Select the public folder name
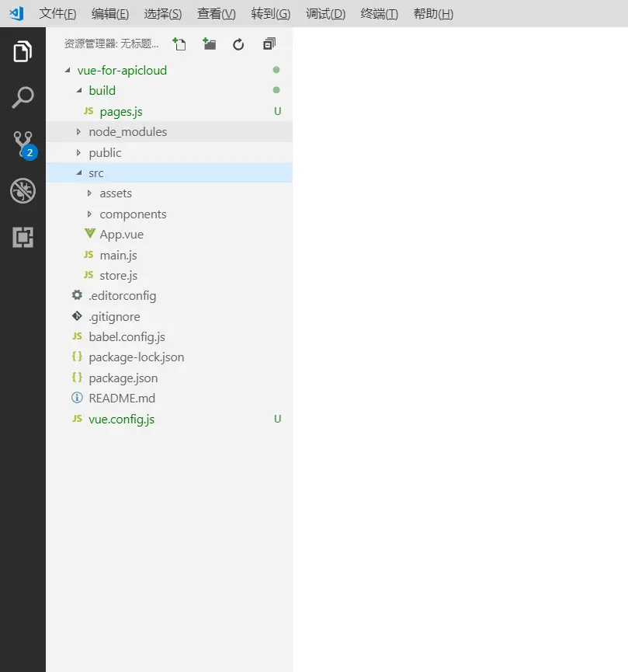Viewport: 628px width, 672px height. pyautogui.click(x=105, y=152)
